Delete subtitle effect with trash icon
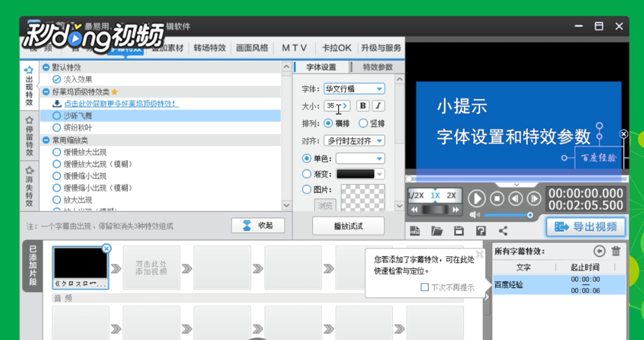 coord(616,251)
